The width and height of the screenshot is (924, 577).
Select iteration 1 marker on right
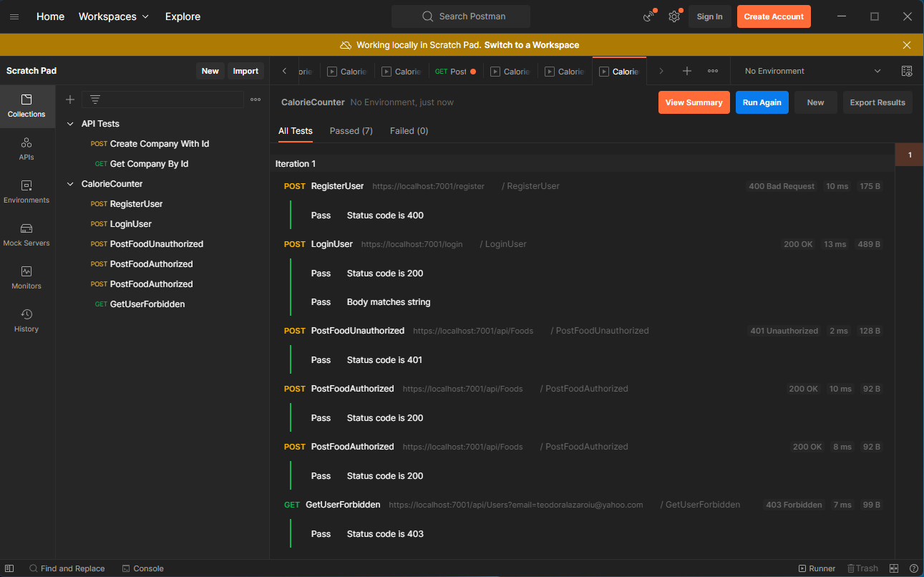coord(910,155)
